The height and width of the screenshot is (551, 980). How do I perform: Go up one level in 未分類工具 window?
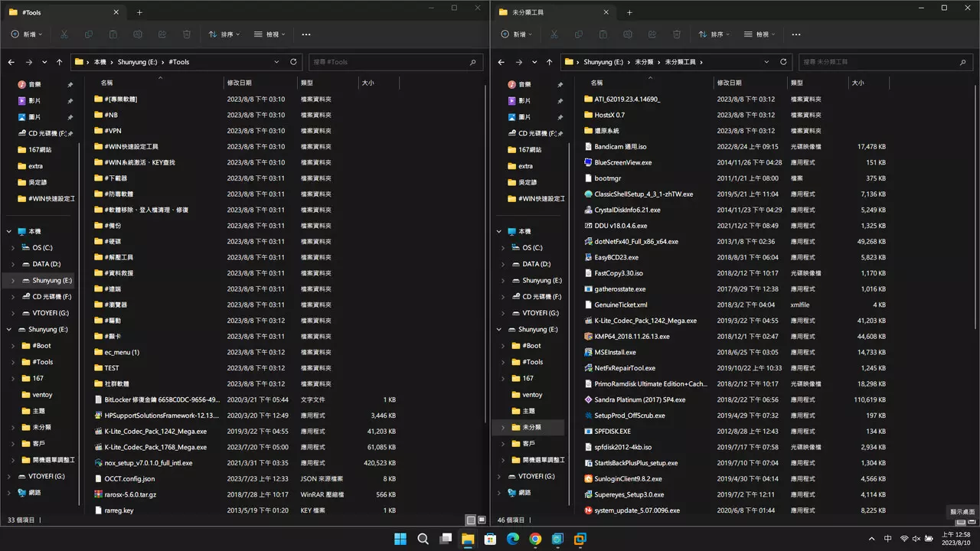point(549,62)
